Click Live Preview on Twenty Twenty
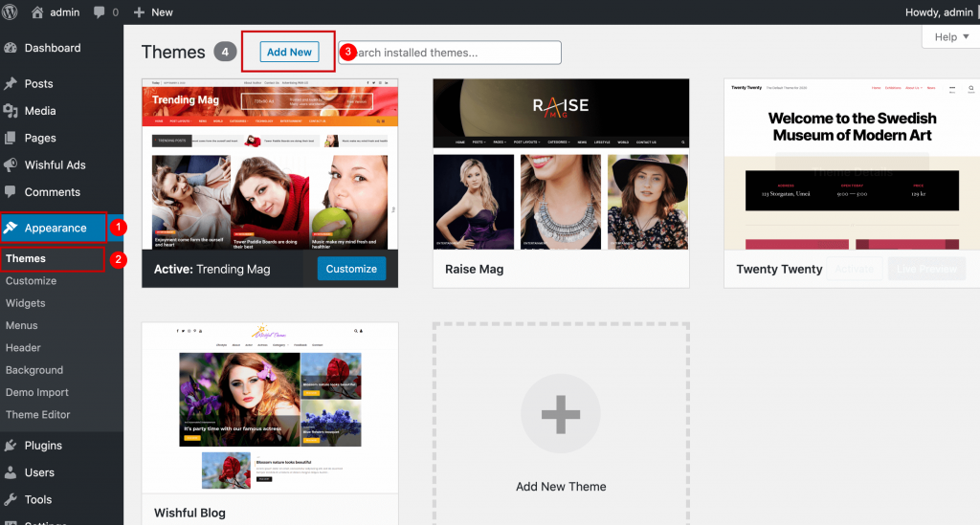 click(926, 269)
